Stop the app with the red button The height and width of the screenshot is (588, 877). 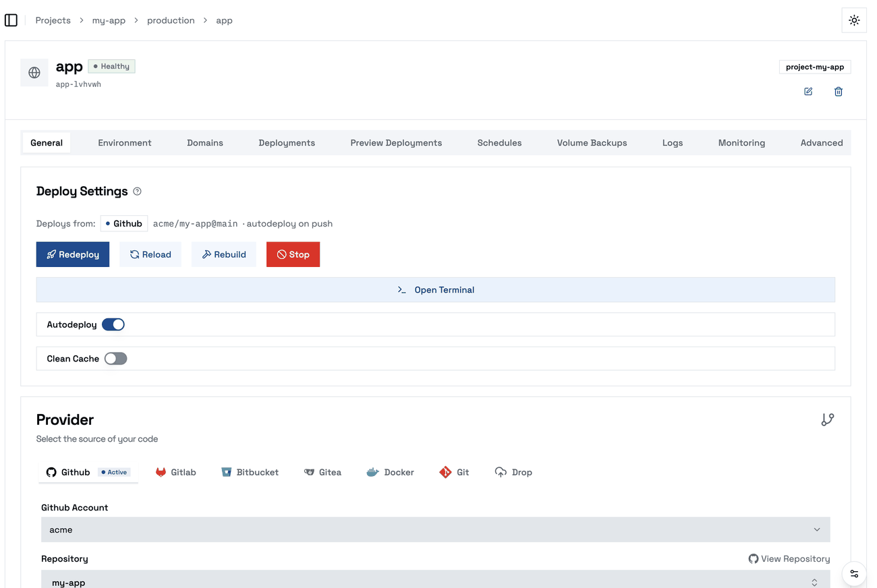293,254
